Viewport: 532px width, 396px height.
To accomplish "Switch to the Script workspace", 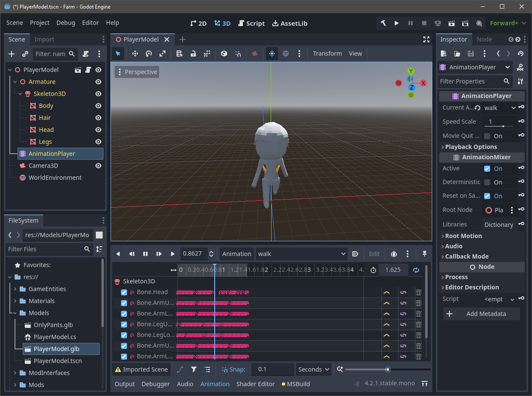I will point(251,23).
